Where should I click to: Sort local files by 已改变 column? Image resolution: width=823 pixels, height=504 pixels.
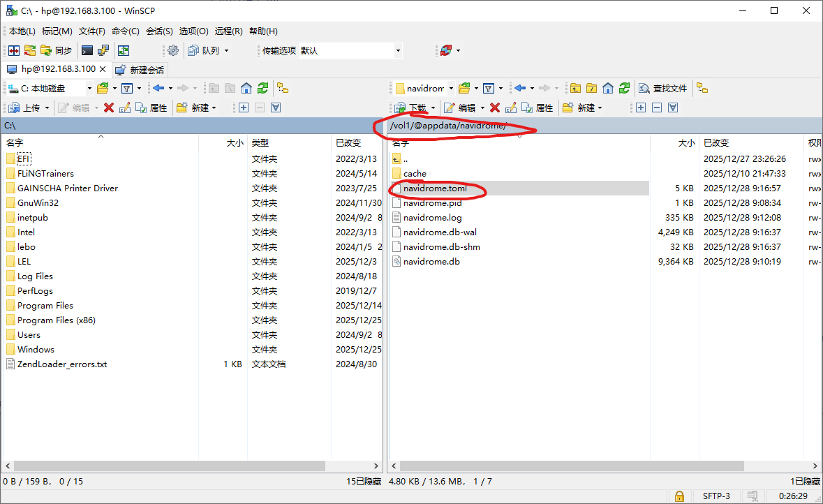click(357, 143)
